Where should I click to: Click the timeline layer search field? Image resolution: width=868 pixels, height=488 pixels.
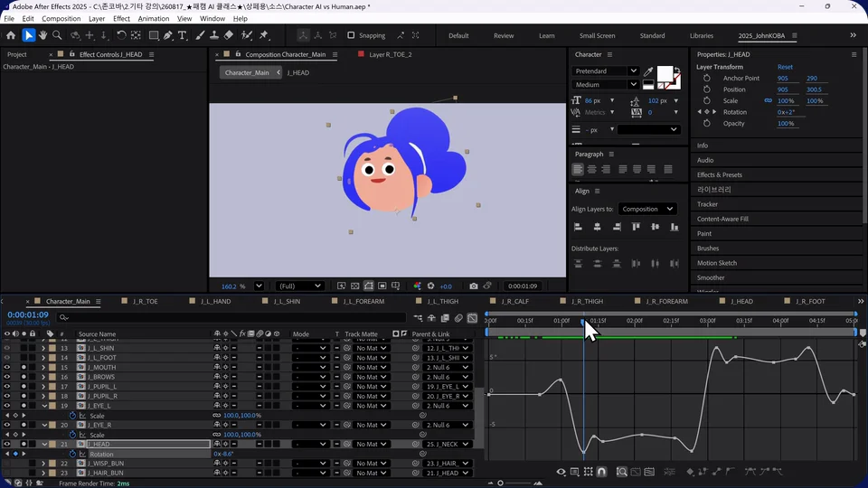click(x=231, y=317)
